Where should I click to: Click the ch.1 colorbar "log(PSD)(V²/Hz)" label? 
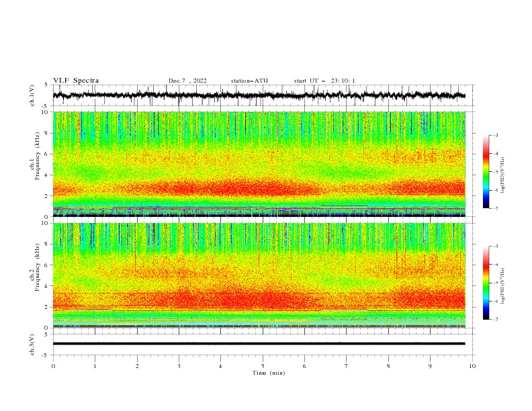(x=503, y=175)
